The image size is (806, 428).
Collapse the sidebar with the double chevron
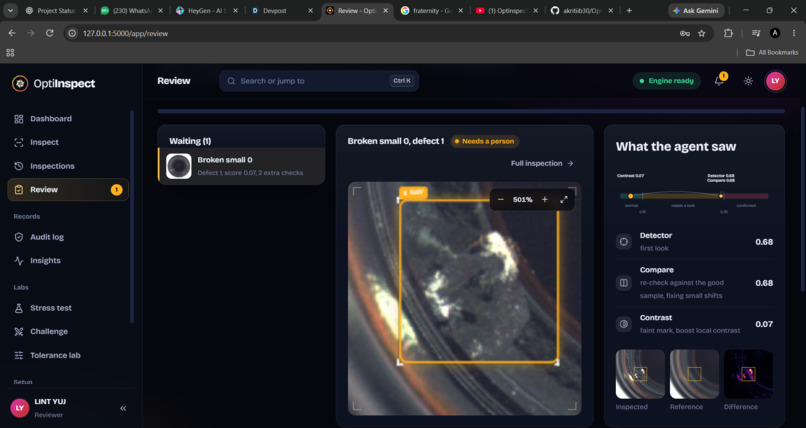(x=123, y=408)
